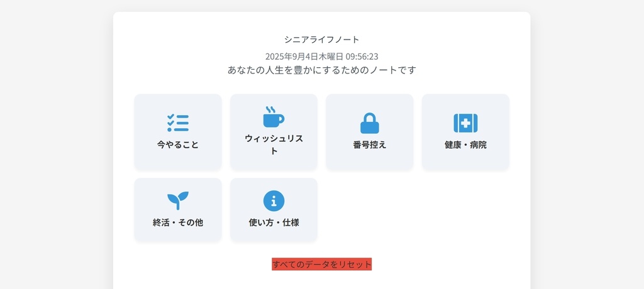Select the 健康・病院 label
This screenshot has width=644, height=289.
click(465, 145)
